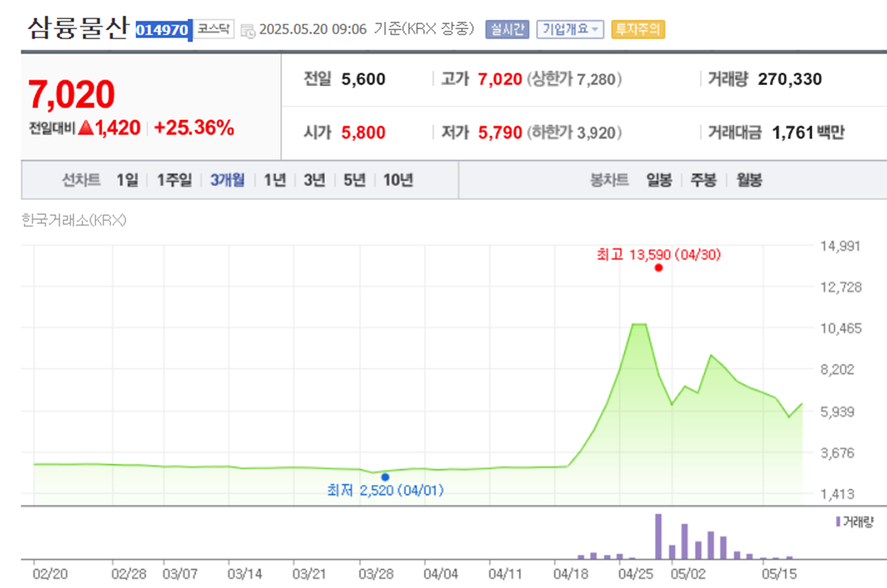Select the 5년 line chart tab
This screenshot has width=887, height=588.
pyautogui.click(x=354, y=180)
